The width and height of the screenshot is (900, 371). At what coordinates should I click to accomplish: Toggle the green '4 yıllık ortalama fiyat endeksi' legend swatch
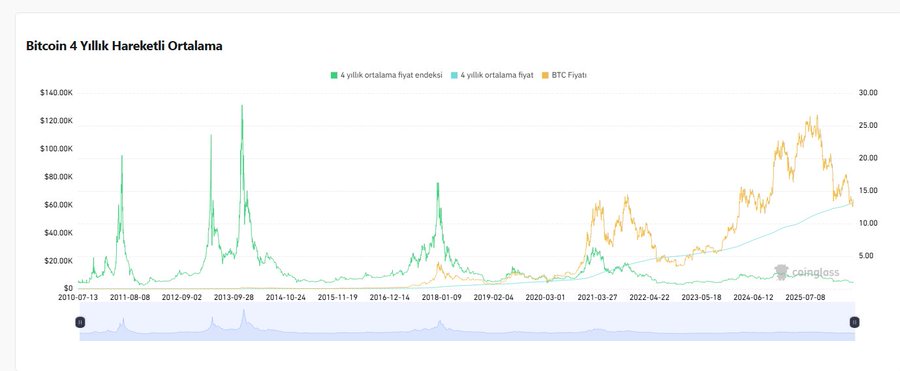333,75
